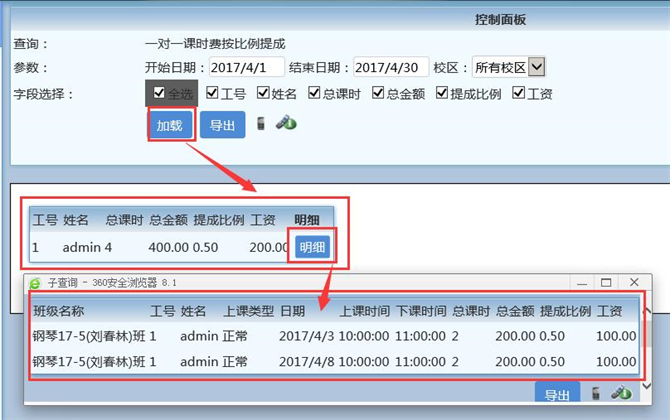Click 200.00 salary cell in summary table

coord(269,247)
